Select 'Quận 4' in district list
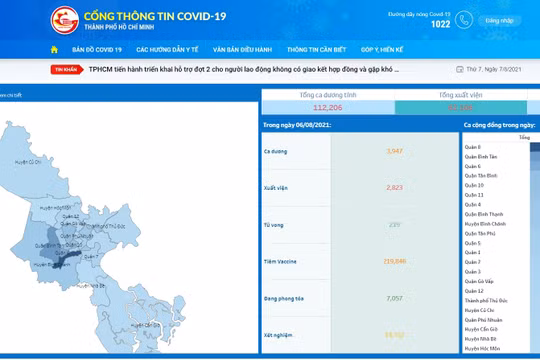 point(472,205)
